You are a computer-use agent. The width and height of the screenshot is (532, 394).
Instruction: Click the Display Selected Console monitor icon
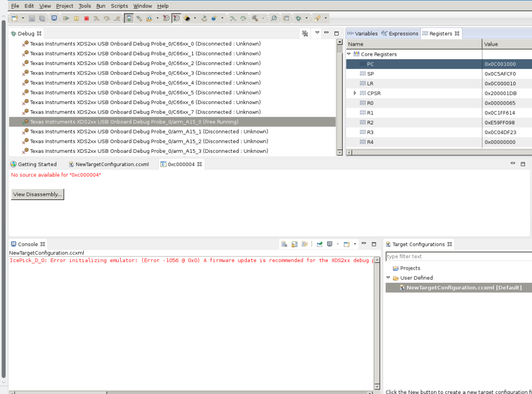(329, 244)
